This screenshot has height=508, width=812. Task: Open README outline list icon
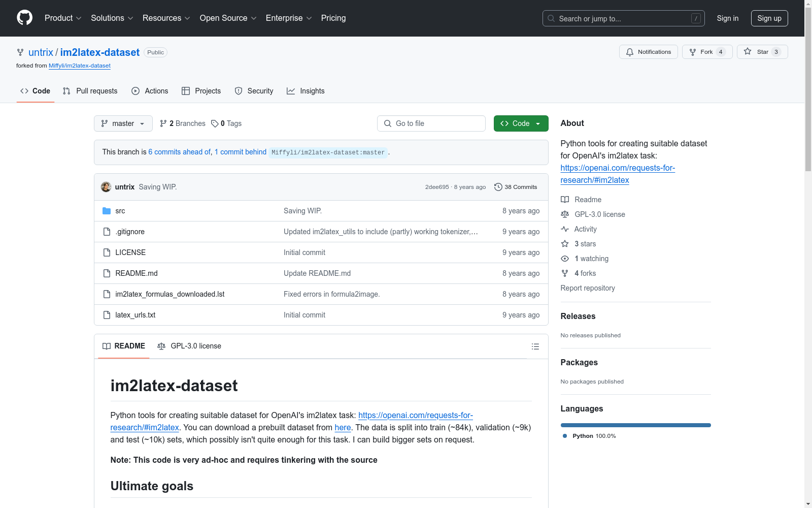[535, 346]
